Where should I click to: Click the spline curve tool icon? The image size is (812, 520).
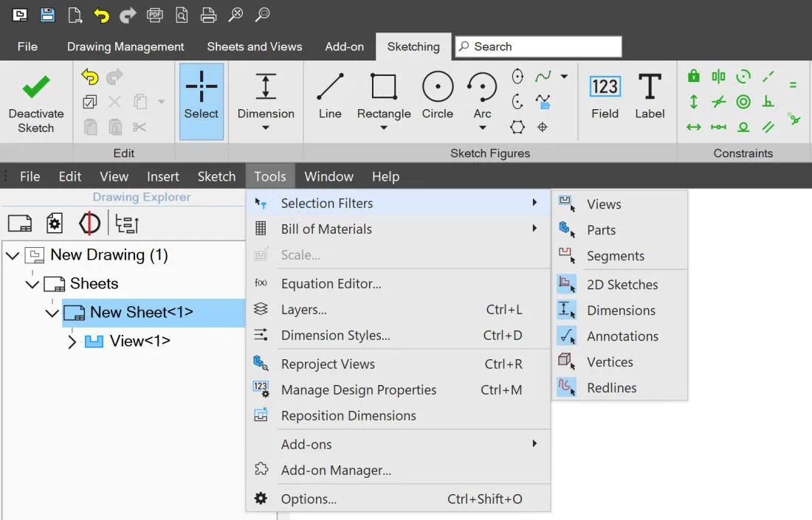543,77
